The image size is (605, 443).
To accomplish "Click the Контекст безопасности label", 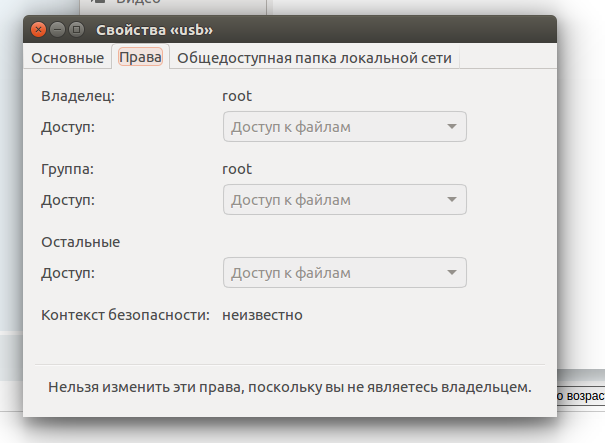I will coord(125,315).
